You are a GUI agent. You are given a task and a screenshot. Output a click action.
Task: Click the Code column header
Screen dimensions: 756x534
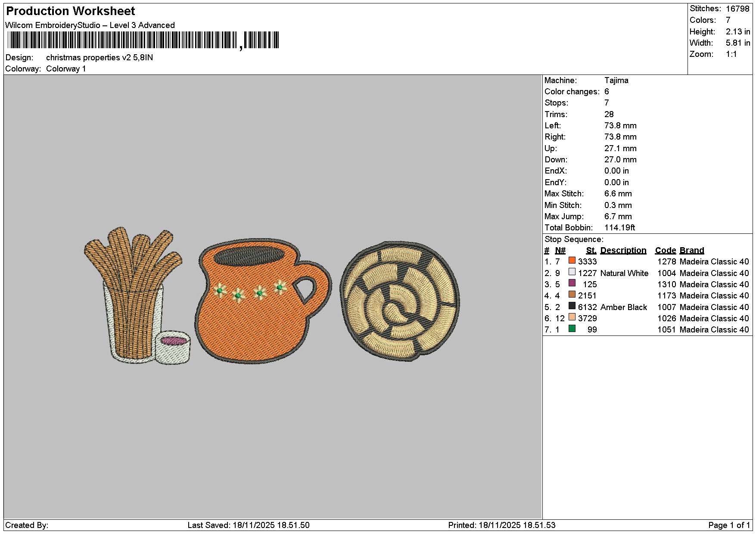click(x=666, y=251)
